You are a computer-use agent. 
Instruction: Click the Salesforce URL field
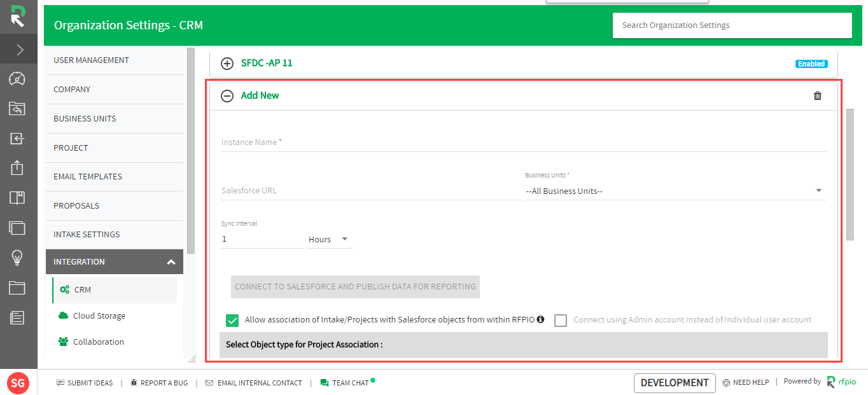click(x=372, y=191)
